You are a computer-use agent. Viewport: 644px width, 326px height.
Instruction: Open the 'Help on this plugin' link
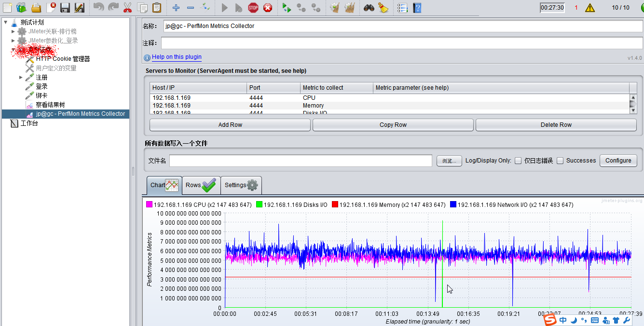coord(177,57)
